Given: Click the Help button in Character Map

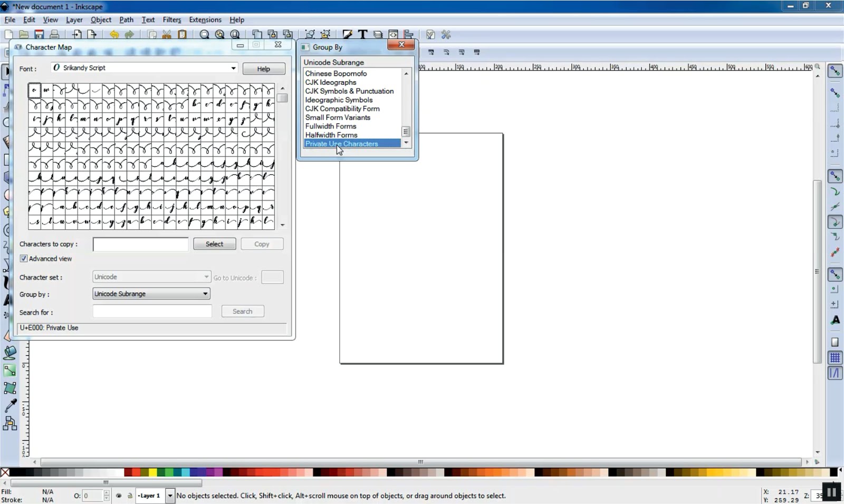Looking at the screenshot, I should point(264,69).
